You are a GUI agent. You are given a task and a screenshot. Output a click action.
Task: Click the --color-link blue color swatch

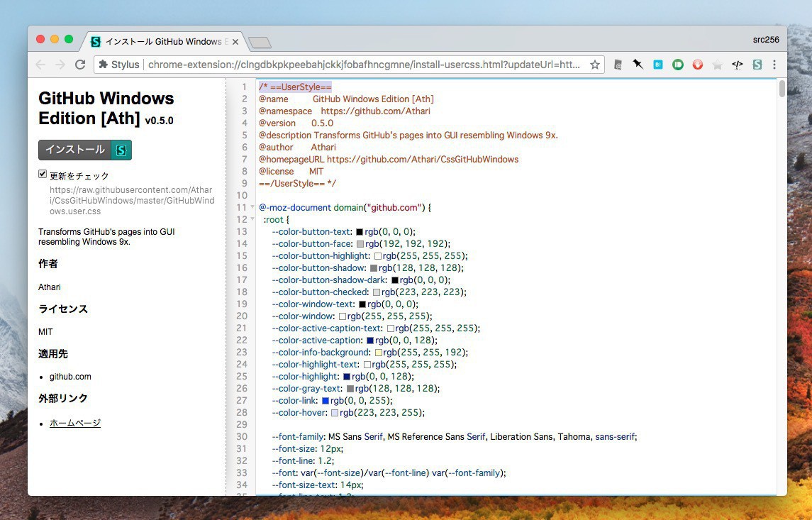click(326, 401)
